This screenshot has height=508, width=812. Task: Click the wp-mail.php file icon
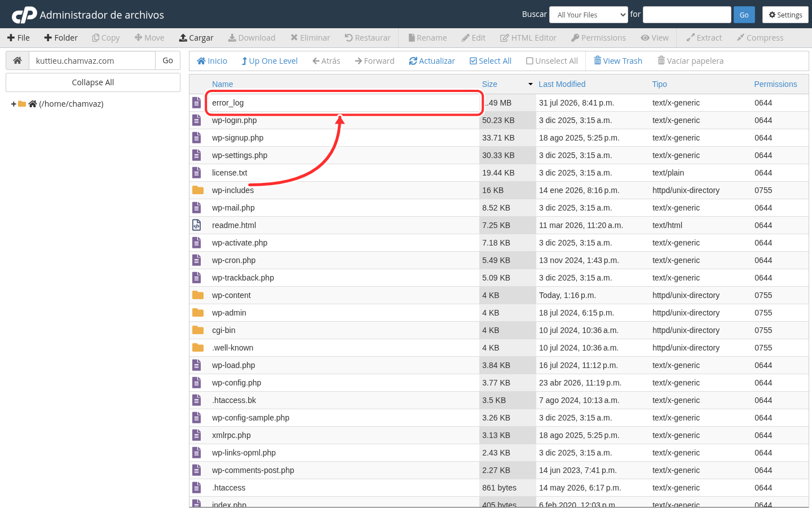(196, 208)
